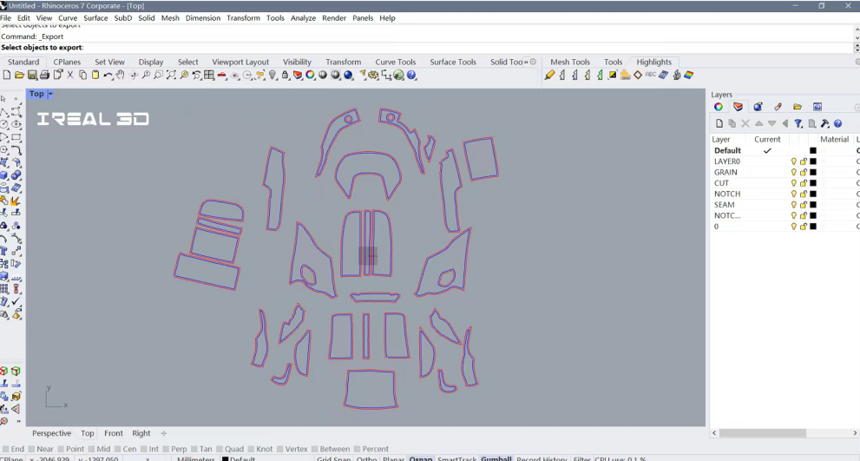
Task: Switch to the Curve Tools toolbar tab
Action: tap(395, 62)
